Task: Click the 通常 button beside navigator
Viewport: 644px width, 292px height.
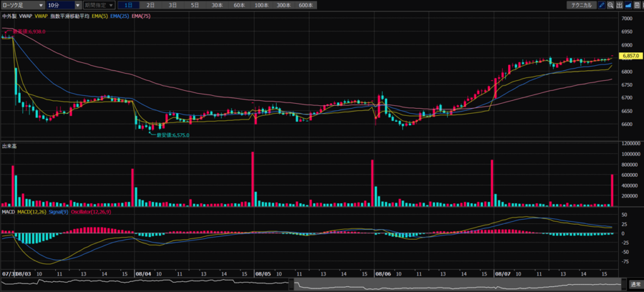Action: coord(635,284)
